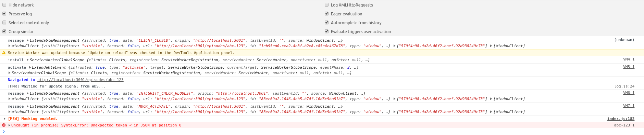644x135 pixels.
Task: Expand the INTEGRITY_CHECK_REQUEST ExtendableMessageEvent object
Action: (x=28, y=93)
